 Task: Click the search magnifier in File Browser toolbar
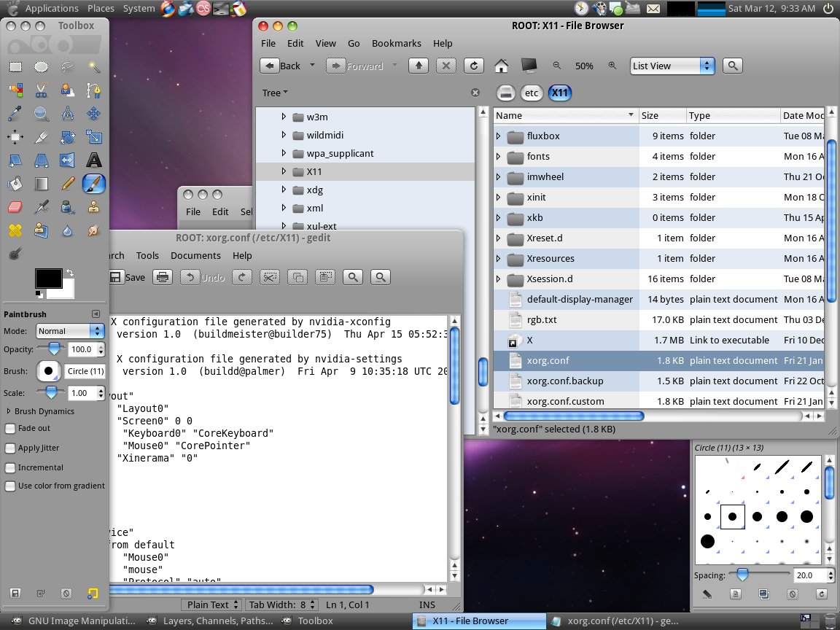pyautogui.click(x=732, y=66)
